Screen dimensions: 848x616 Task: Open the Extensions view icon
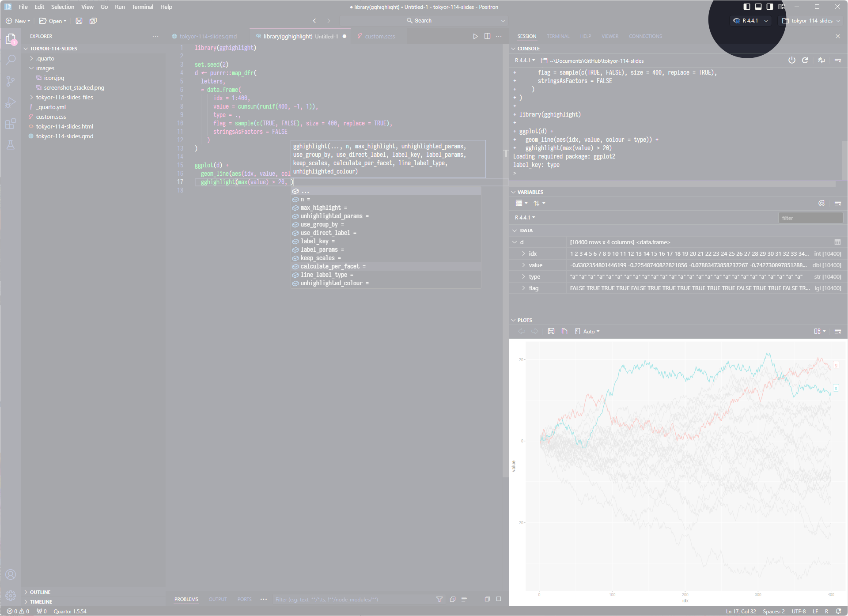[11, 124]
